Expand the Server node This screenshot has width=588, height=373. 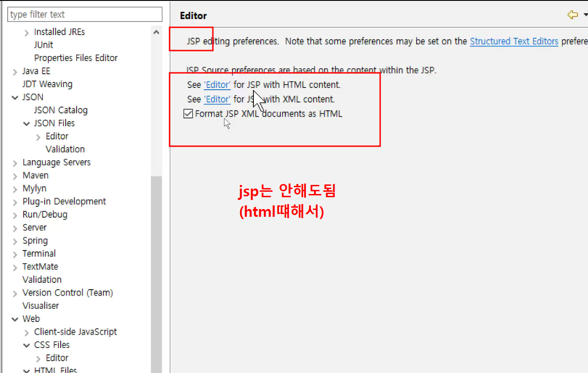[15, 229]
